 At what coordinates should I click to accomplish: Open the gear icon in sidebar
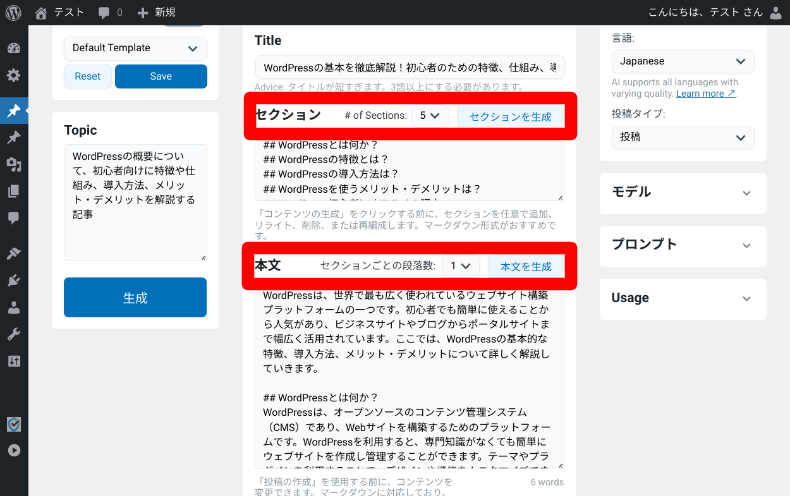14,75
